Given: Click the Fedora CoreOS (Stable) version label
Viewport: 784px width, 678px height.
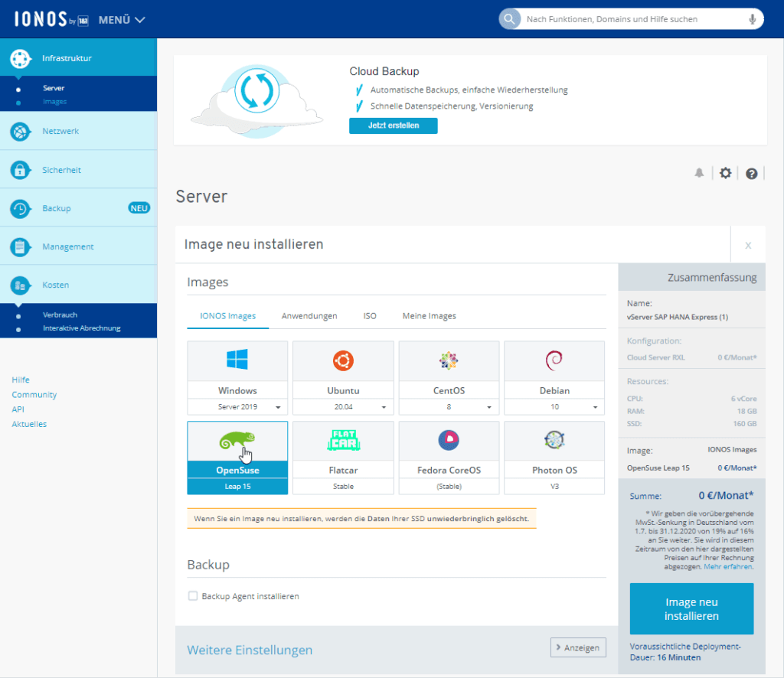Looking at the screenshot, I should (x=449, y=486).
